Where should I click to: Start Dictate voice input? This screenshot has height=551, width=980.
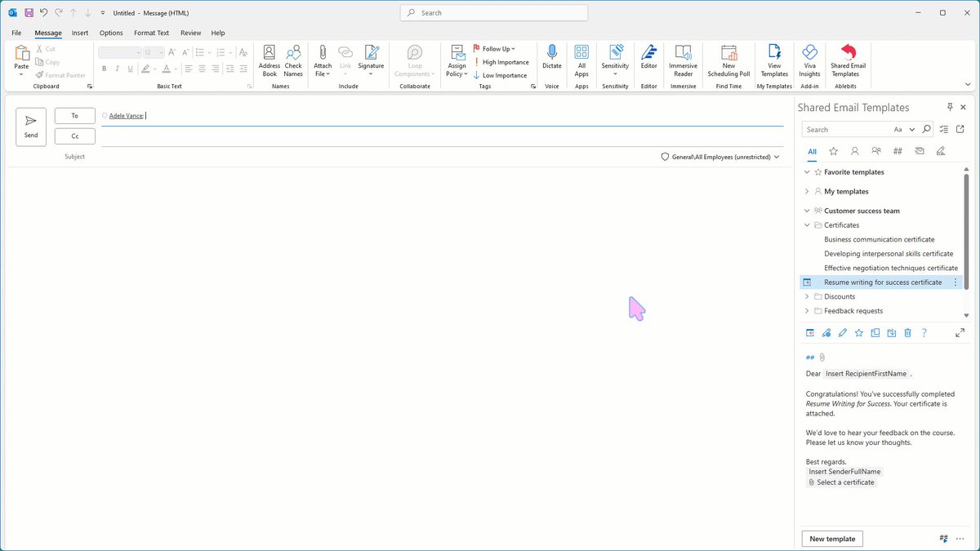[552, 57]
